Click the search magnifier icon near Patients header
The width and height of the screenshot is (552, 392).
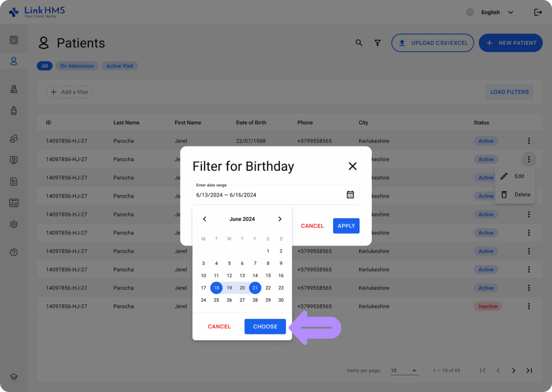click(x=359, y=43)
